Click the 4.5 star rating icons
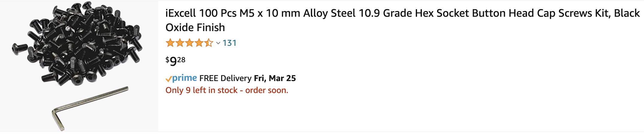Image resolution: width=644 pixels, height=134 pixels. click(x=189, y=43)
